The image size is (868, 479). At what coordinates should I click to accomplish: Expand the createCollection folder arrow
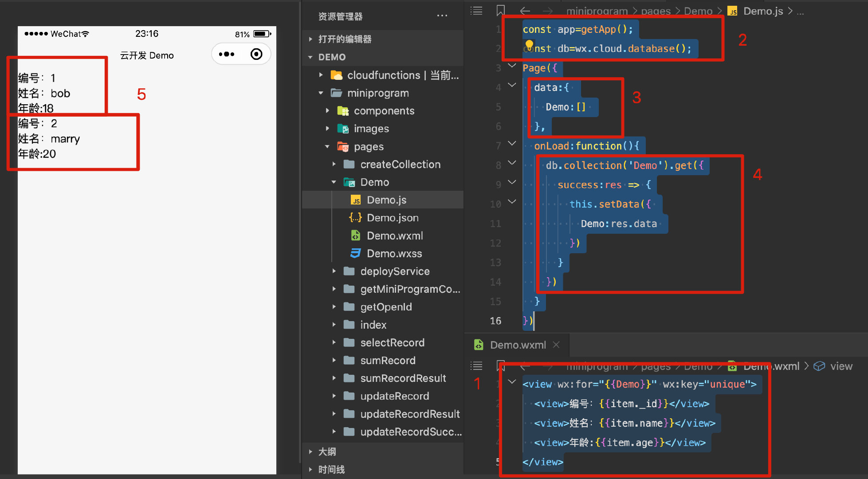[334, 165]
